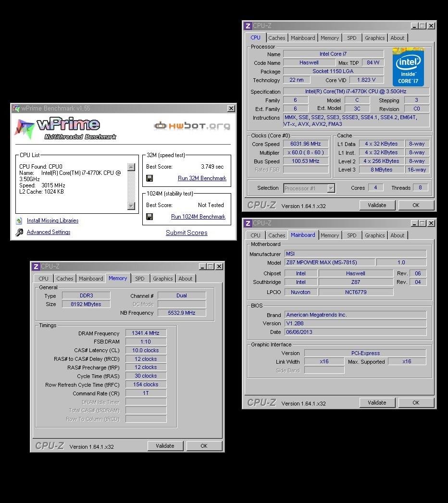Switch to Caches tab in Memory CPU-Z window

(x=65, y=279)
